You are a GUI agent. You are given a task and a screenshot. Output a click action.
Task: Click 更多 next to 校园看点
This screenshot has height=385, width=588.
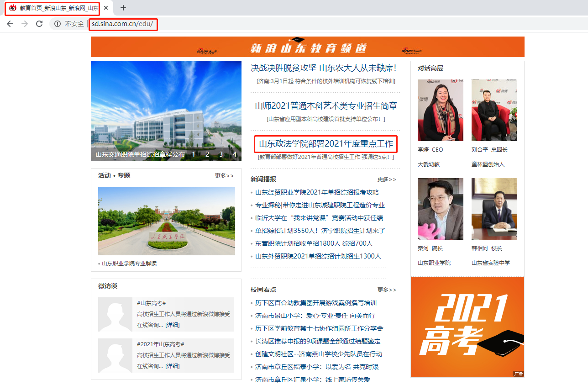point(387,290)
